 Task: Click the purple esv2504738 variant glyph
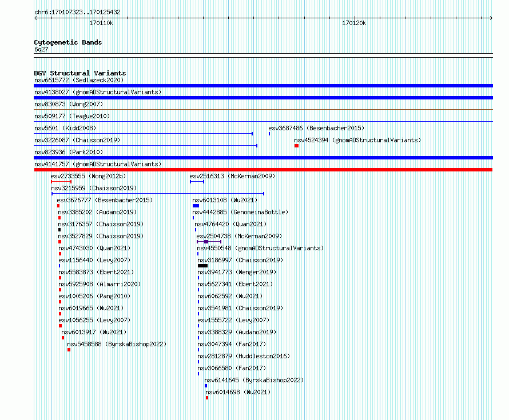tap(209, 242)
